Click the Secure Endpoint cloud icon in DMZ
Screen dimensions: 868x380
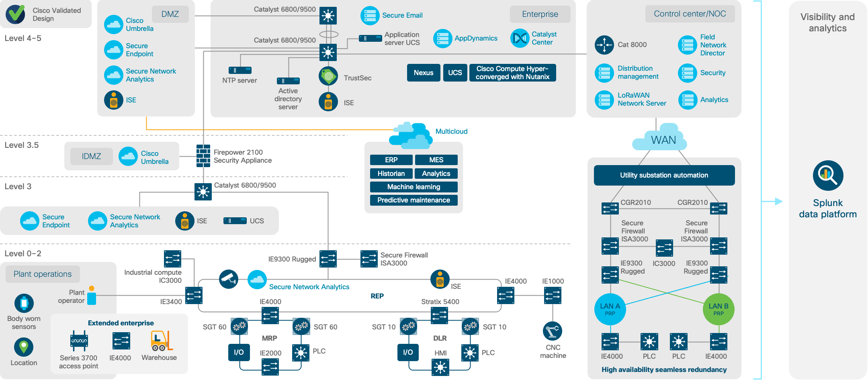coord(114,50)
